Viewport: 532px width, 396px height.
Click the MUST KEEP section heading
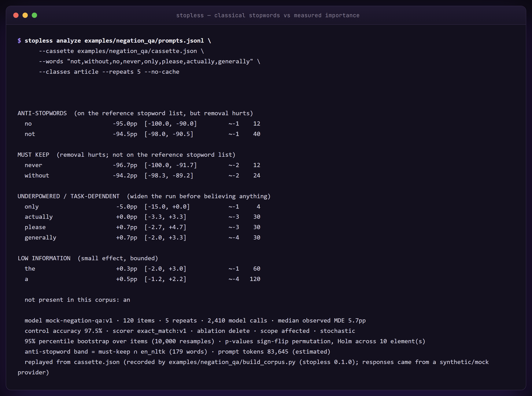point(33,155)
